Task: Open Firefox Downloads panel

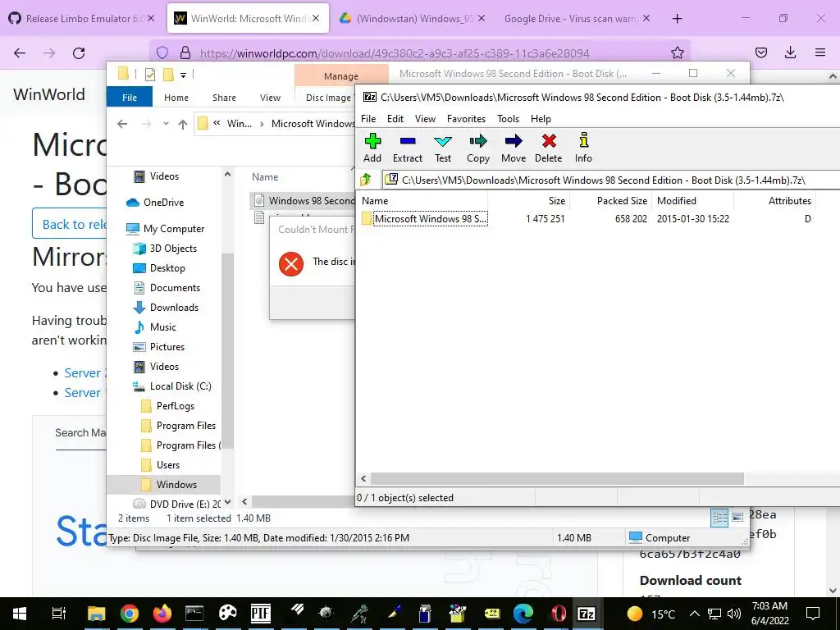Action: 791,52
